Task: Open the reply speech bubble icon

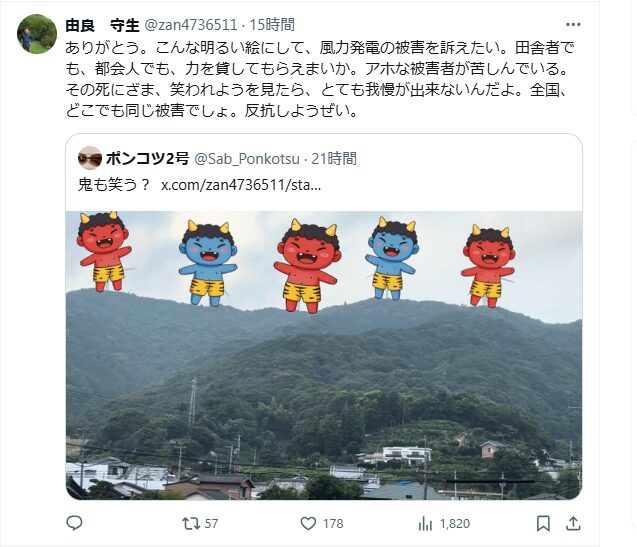Action: (74, 523)
